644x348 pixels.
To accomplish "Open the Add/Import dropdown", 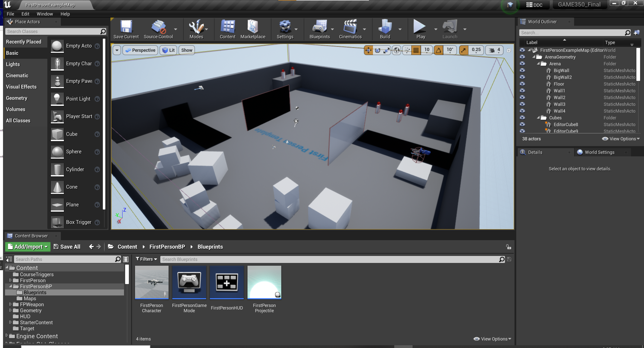I will tap(28, 247).
